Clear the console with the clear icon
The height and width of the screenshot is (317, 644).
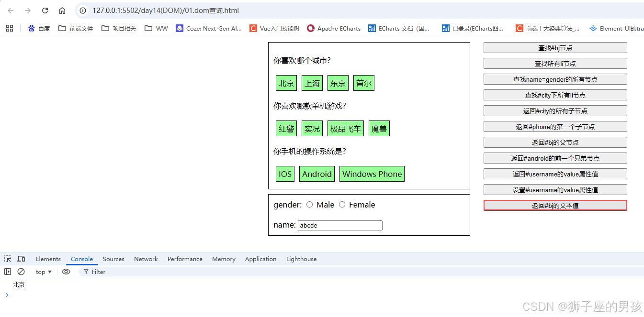[21, 272]
